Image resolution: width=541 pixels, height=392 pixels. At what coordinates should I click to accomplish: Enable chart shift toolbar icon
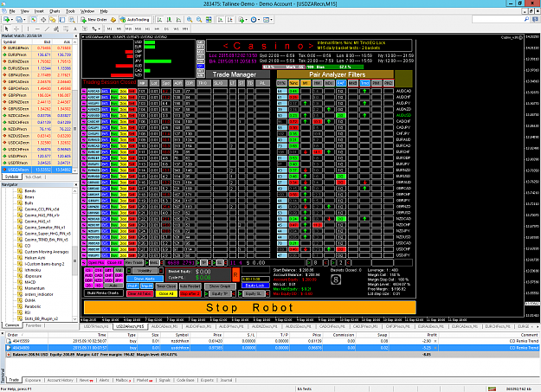point(229,20)
